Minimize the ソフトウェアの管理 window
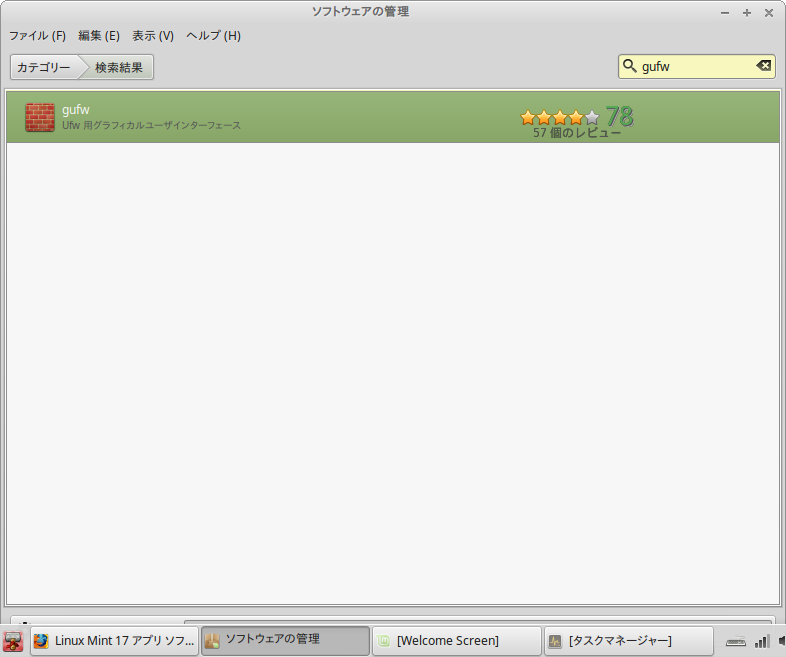The image size is (786, 657). point(725,13)
